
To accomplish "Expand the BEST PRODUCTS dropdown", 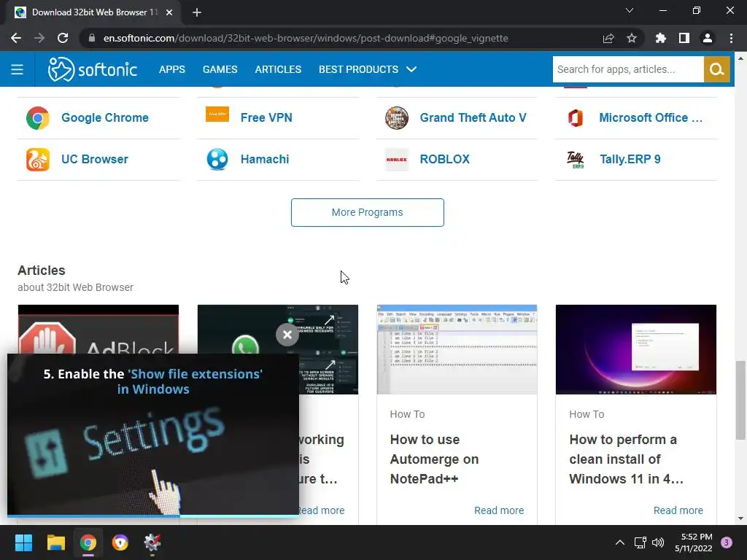I will [x=368, y=69].
